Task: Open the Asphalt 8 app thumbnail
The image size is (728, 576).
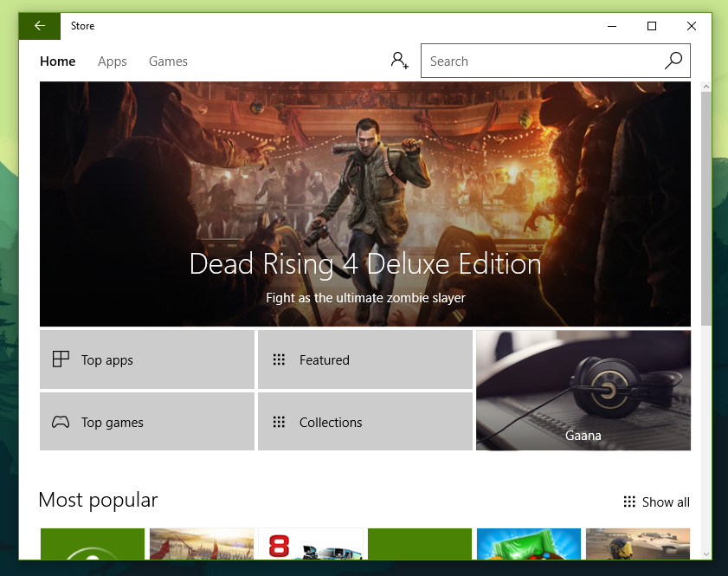Action: (311, 544)
